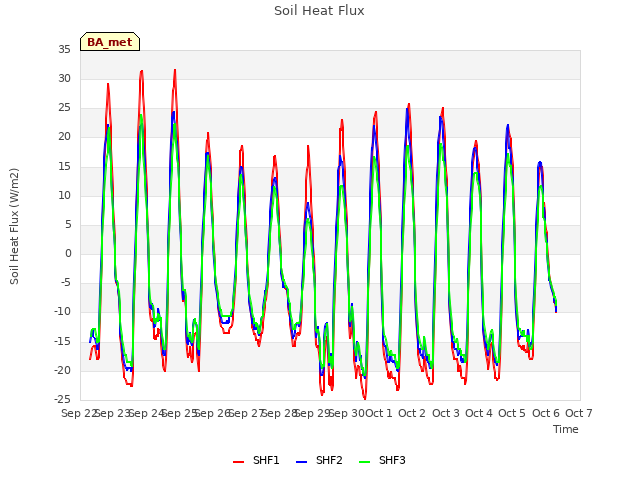Click the -10 y-axis tick label
This screenshot has height=480, width=640.
(63, 312)
